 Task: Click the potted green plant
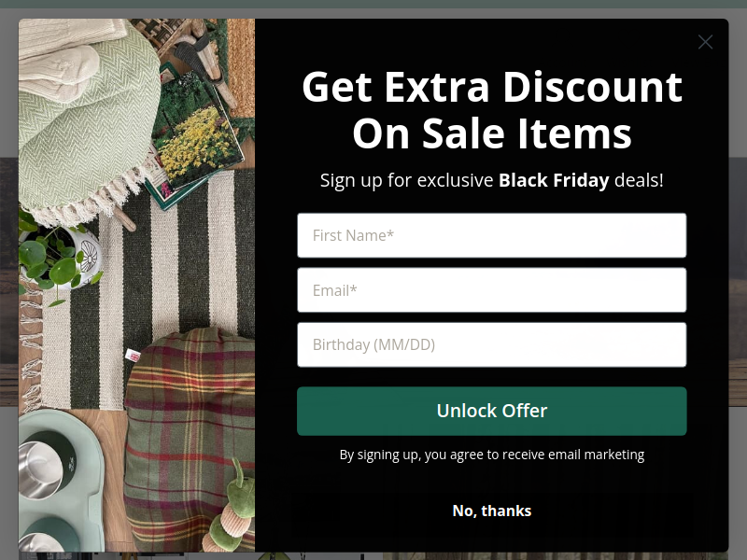pyautogui.click(x=57, y=259)
